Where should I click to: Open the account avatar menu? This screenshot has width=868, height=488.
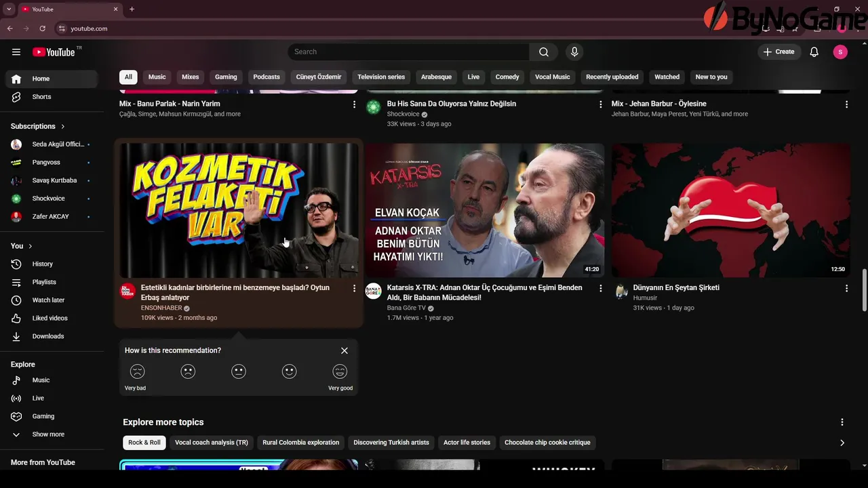[x=840, y=52]
